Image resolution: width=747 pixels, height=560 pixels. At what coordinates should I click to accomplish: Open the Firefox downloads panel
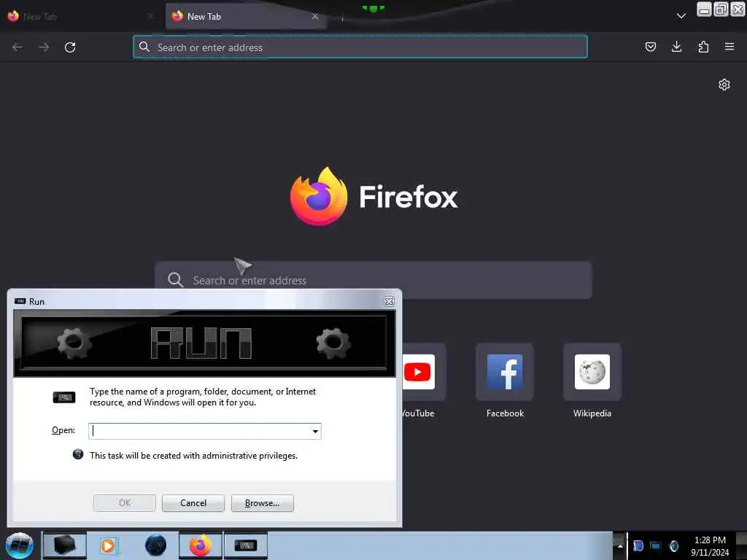click(676, 47)
